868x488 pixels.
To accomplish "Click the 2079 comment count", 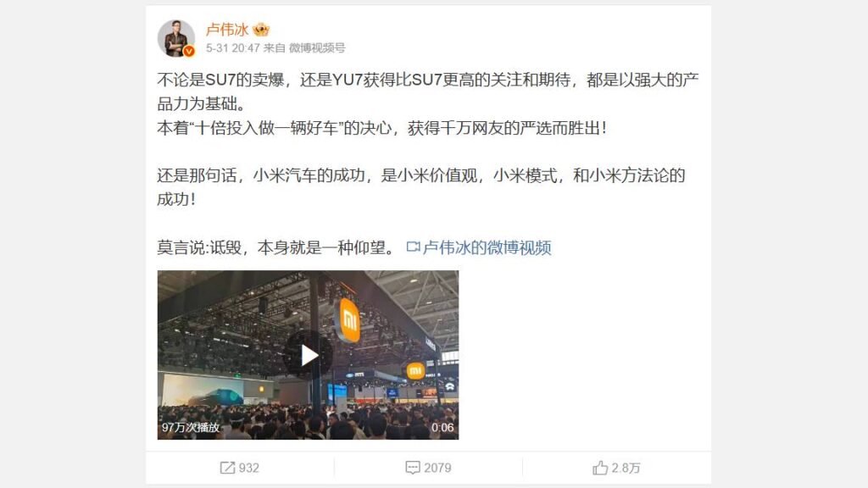I will click(x=437, y=468).
